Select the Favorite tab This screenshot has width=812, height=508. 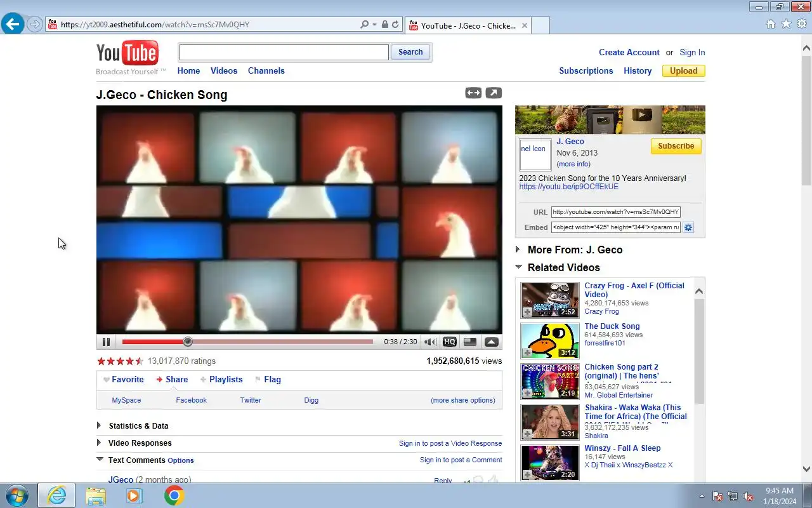124,379
